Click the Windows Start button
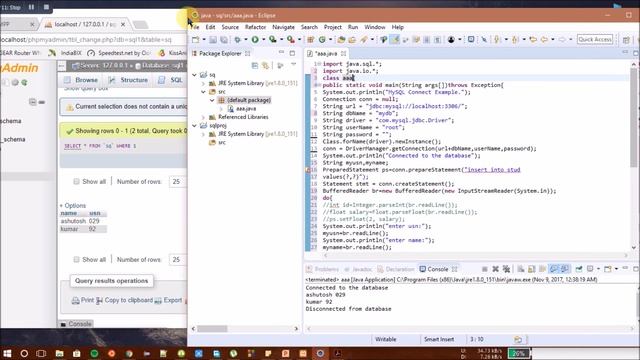This screenshot has width=640, height=360. pos(7,353)
